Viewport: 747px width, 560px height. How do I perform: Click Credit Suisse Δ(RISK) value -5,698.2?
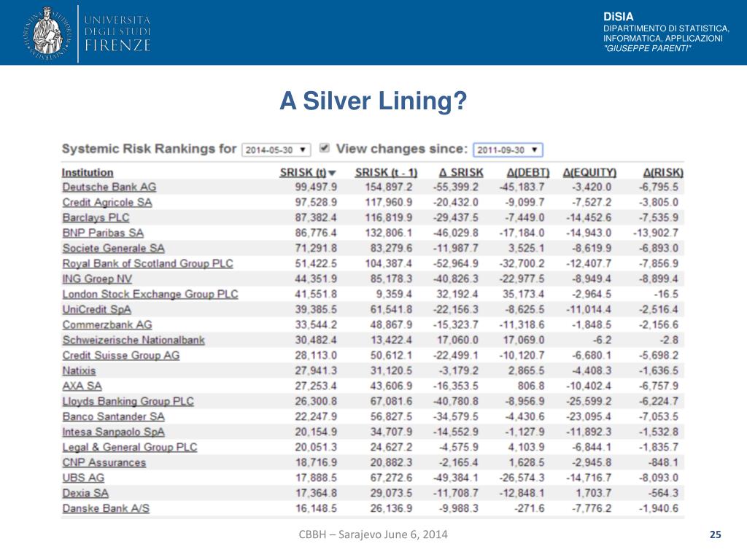(x=659, y=355)
